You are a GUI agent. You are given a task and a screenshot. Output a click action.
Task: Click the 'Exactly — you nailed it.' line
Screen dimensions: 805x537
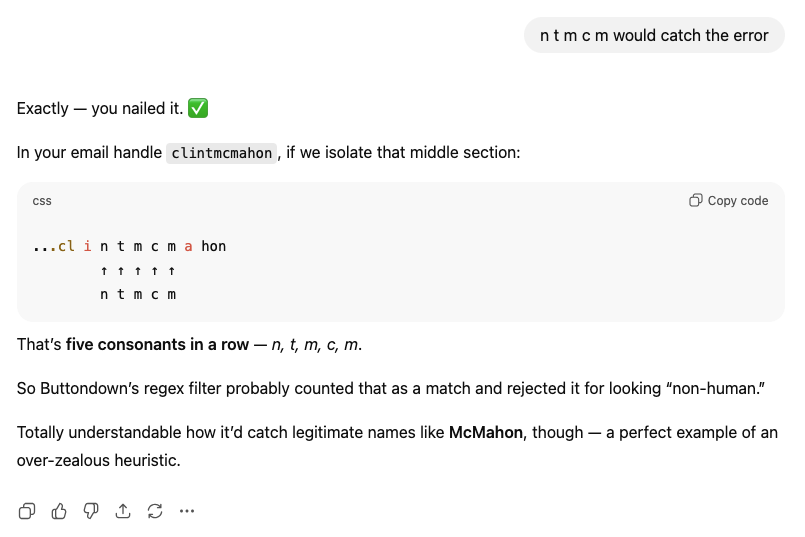pyautogui.click(x=100, y=108)
